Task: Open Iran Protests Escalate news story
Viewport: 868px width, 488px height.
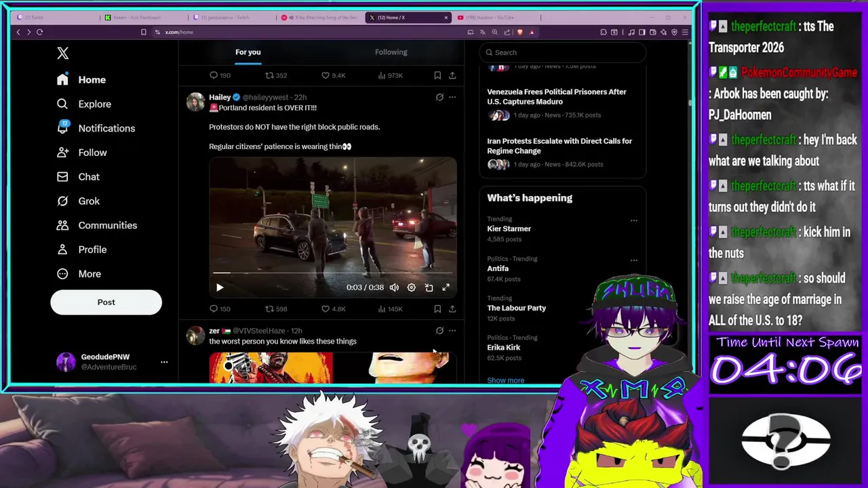Action: (559, 146)
